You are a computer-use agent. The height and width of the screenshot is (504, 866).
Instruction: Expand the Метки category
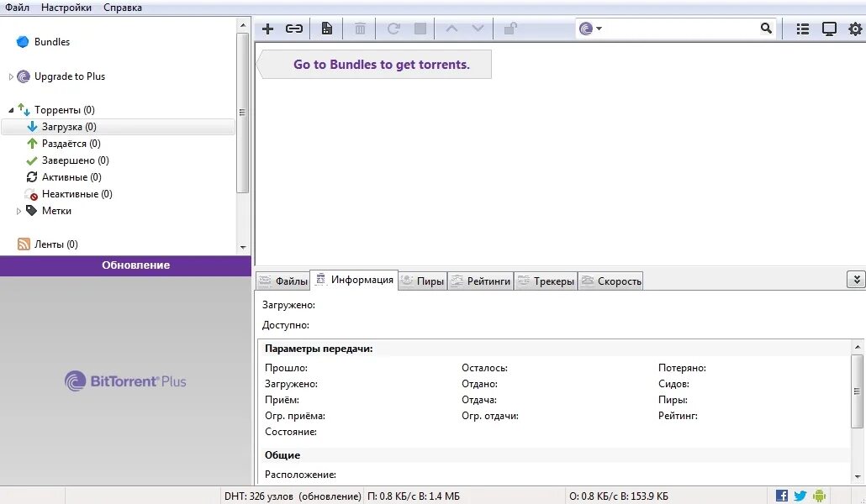click(x=18, y=211)
